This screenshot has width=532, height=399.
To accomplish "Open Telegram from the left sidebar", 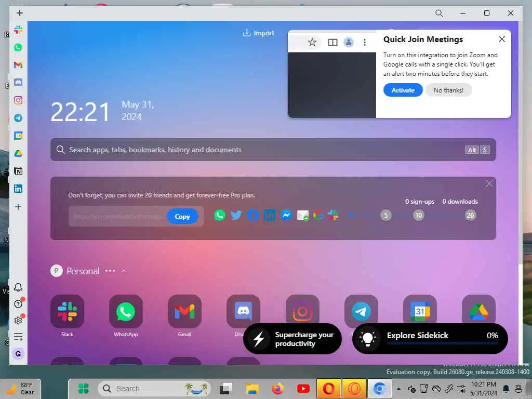I will pyautogui.click(x=18, y=118).
